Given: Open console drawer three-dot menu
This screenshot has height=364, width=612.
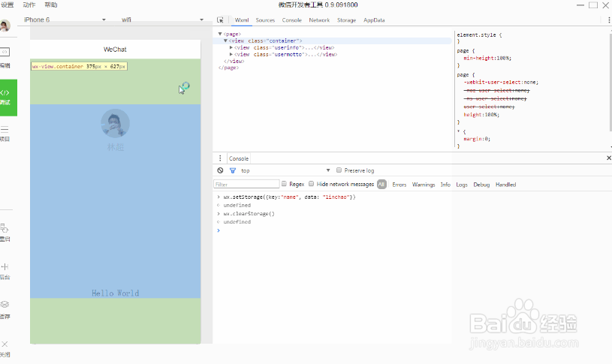Looking at the screenshot, I should coord(220,158).
